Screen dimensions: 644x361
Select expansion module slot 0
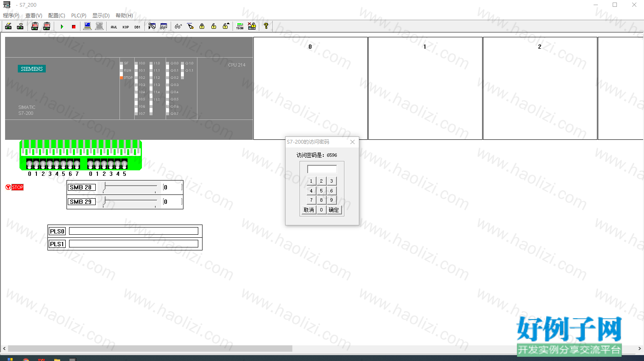311,88
